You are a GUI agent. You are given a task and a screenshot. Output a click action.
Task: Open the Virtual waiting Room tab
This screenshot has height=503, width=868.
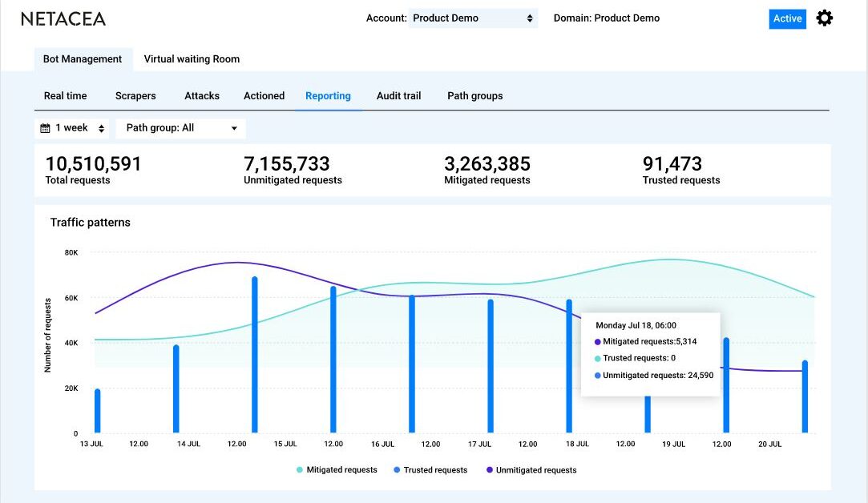(x=191, y=58)
